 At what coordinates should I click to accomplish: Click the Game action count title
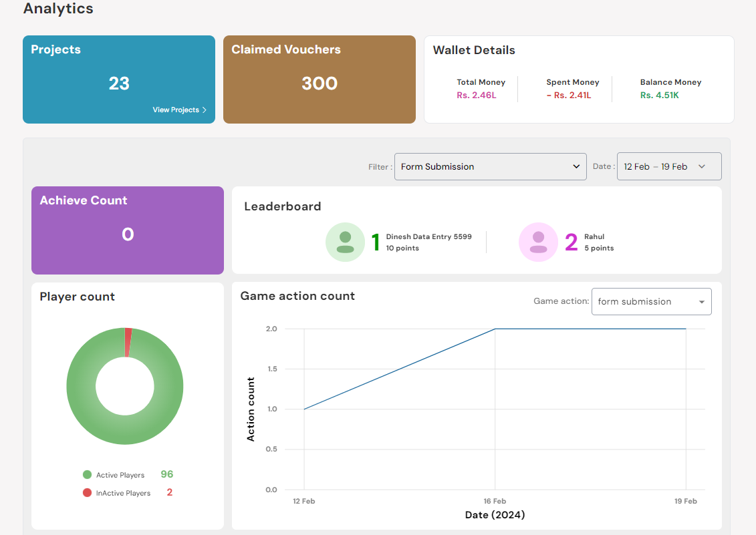(x=297, y=296)
